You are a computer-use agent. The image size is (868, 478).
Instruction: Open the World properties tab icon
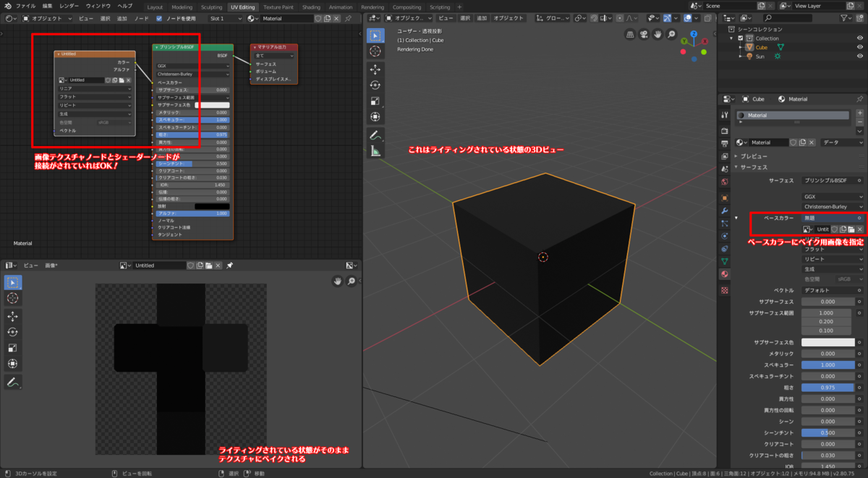coord(725,182)
